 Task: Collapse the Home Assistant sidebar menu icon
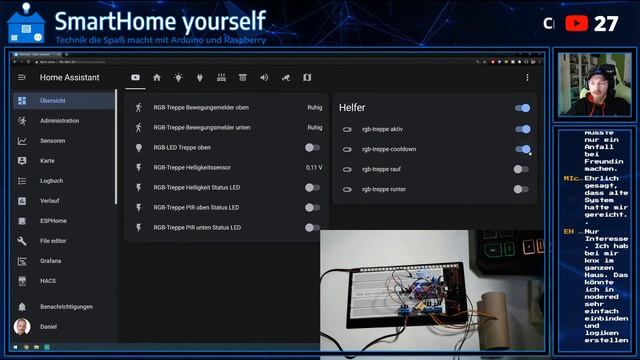(x=22, y=77)
